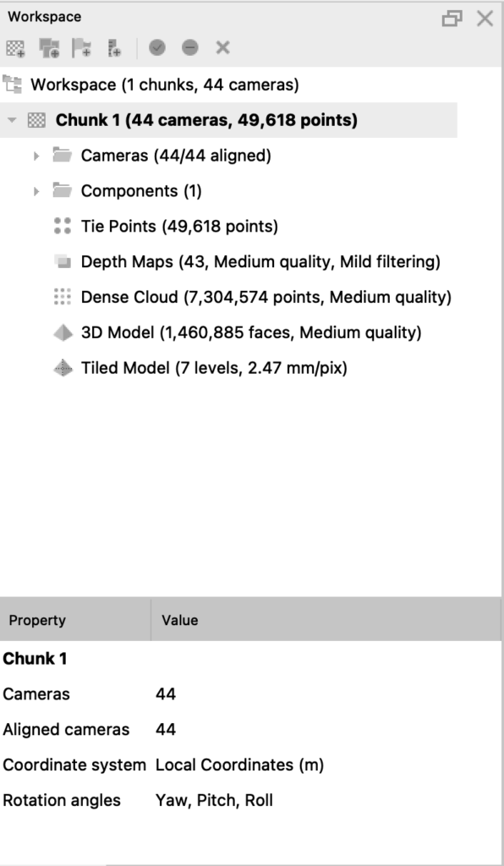Viewport: 504px width, 866px height.
Task: Click the Value column header
Action: click(326, 620)
